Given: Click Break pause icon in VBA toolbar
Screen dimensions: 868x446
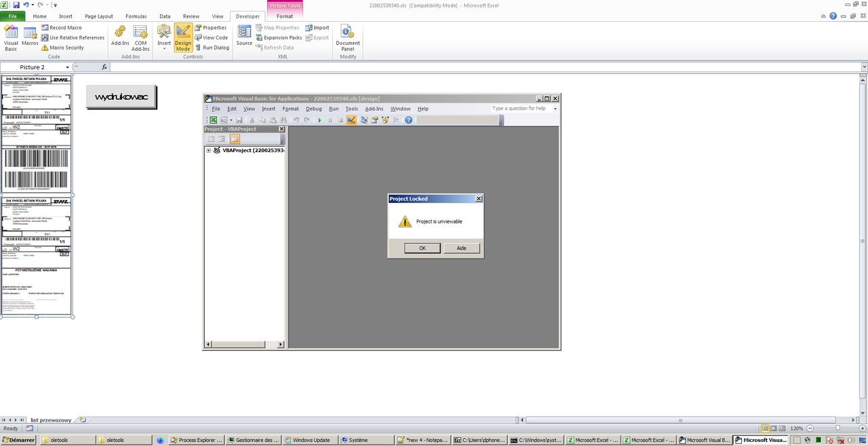Looking at the screenshot, I should 330,120.
